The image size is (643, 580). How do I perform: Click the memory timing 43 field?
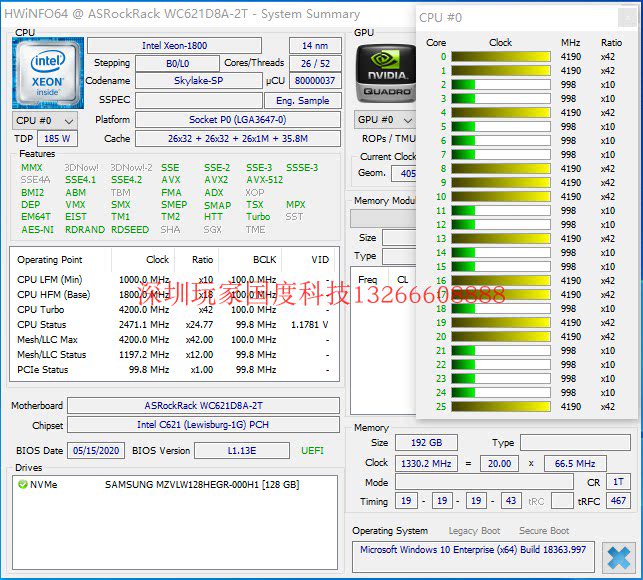(511, 501)
